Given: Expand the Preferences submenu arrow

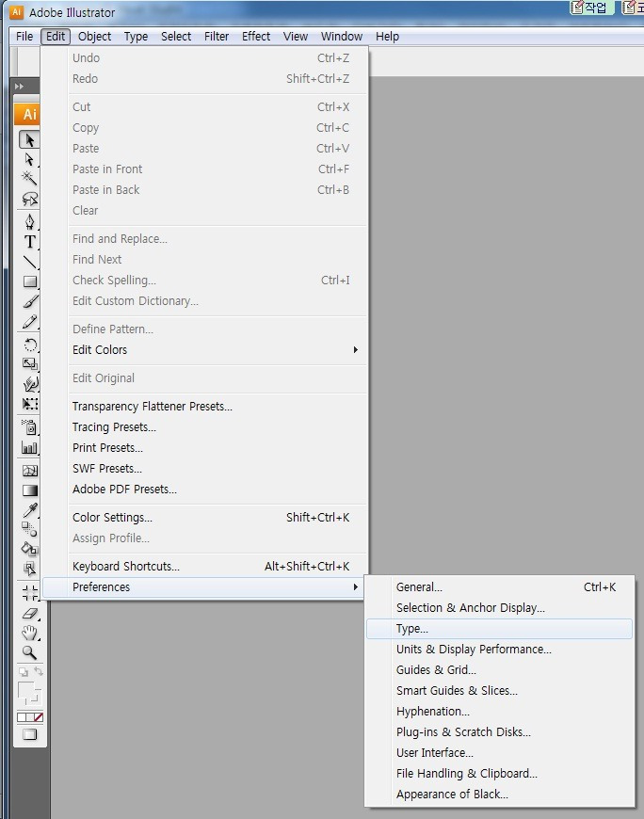Looking at the screenshot, I should click(355, 587).
